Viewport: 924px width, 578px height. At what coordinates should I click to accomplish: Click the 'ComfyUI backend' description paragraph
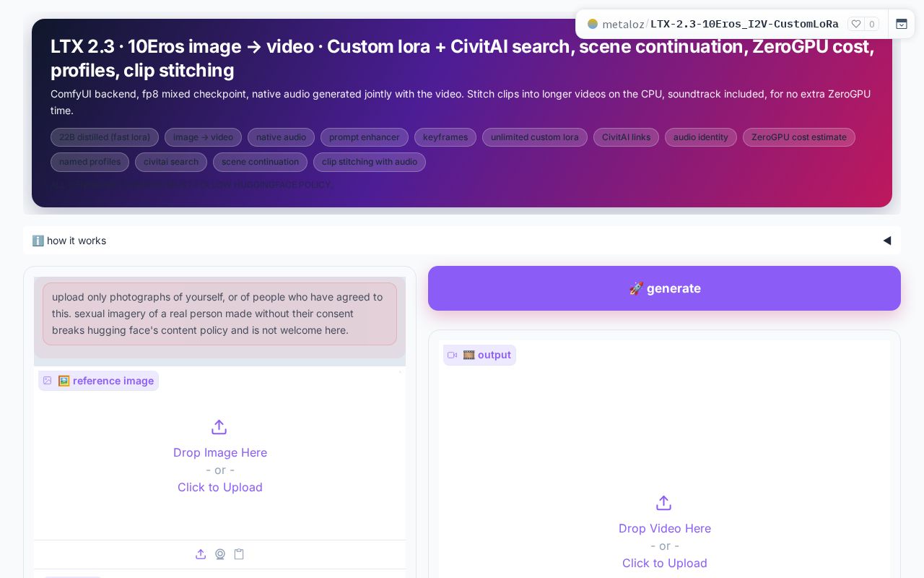(461, 102)
